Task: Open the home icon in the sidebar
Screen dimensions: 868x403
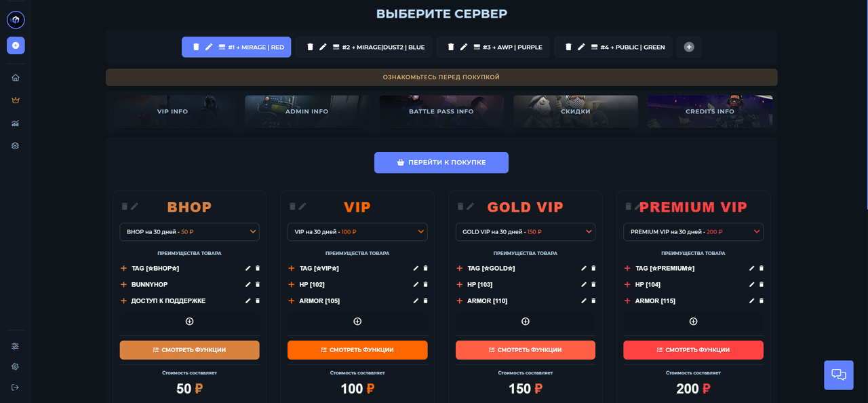Action: [x=16, y=77]
